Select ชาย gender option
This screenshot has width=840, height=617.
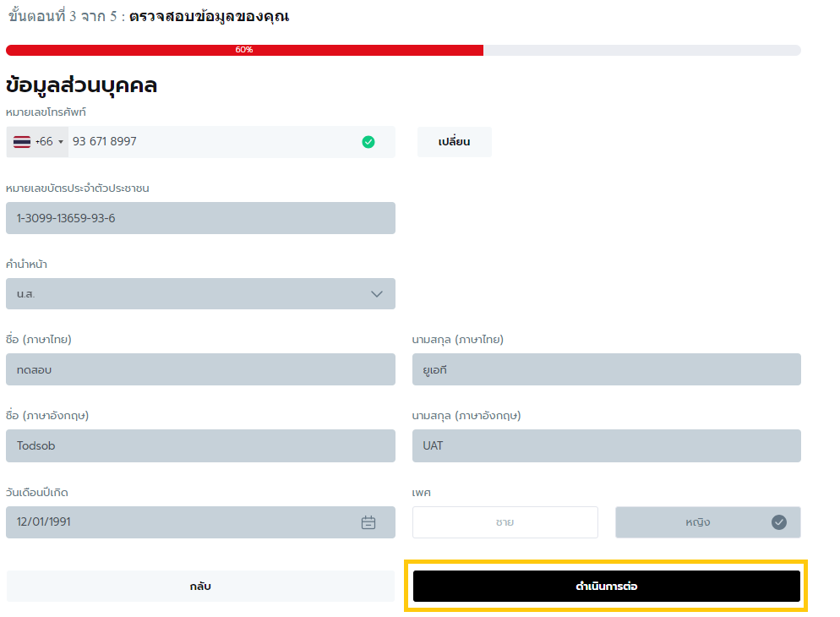[505, 522]
